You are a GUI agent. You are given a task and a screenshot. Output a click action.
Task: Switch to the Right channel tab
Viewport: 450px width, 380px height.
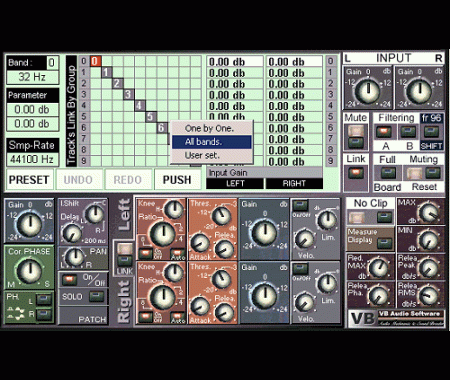point(124,302)
